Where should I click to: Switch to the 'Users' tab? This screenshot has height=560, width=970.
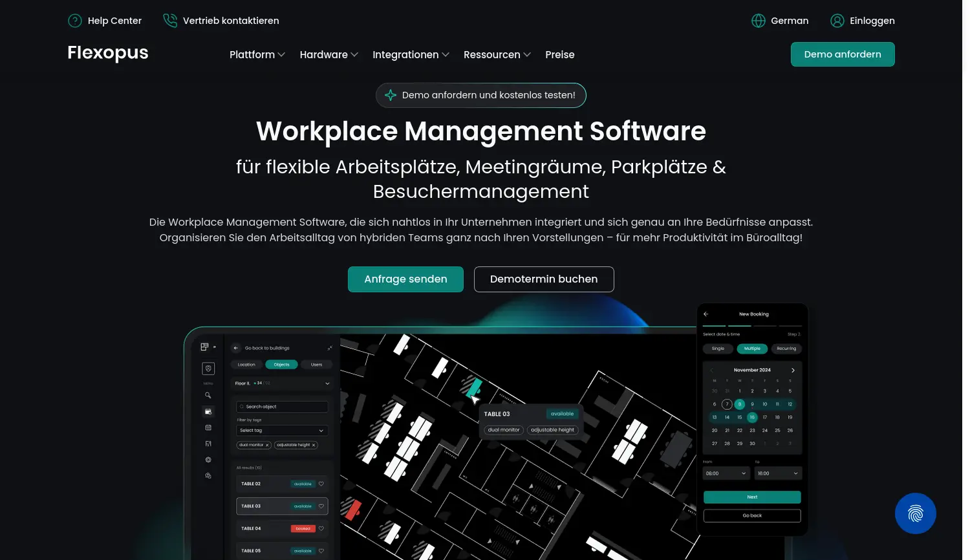point(316,364)
